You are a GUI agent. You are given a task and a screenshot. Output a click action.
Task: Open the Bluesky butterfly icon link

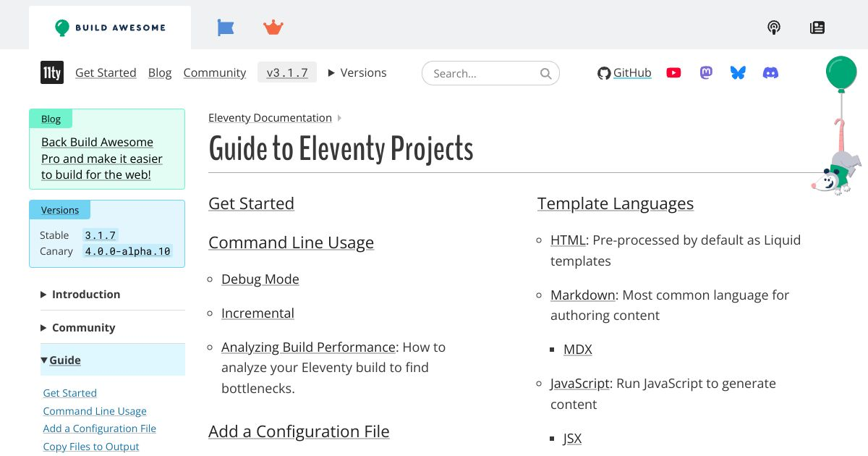[738, 72]
